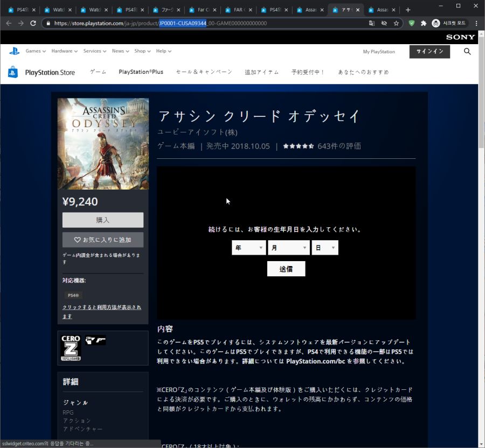Open the ゲーム store tab
The width and height of the screenshot is (485, 448).
click(x=98, y=72)
